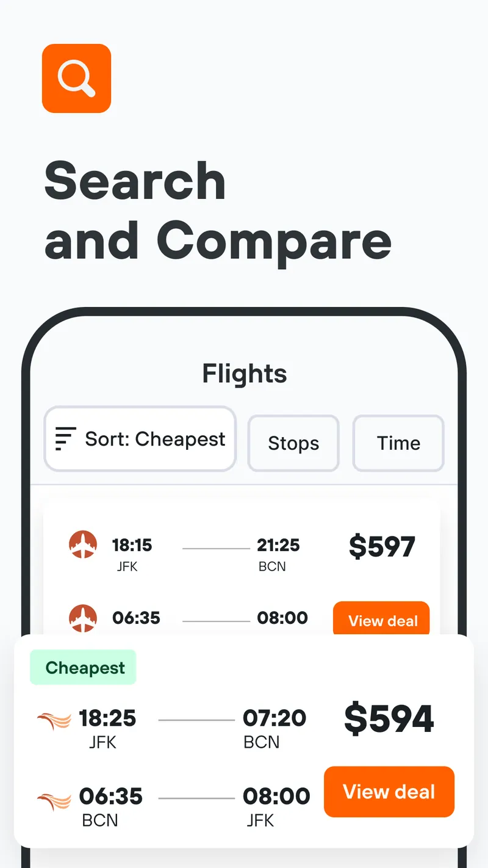This screenshot has height=868, width=488.
Task: Expand the Time filter options
Action: point(398,443)
